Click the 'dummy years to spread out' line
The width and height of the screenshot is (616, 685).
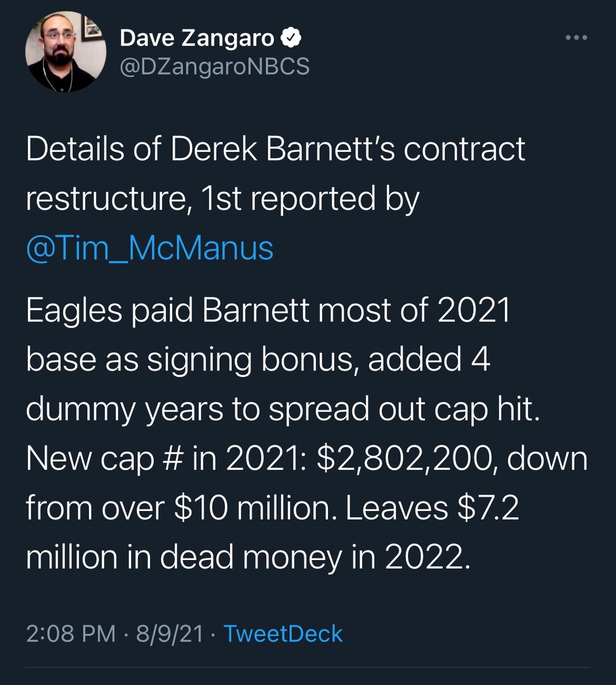point(283,410)
